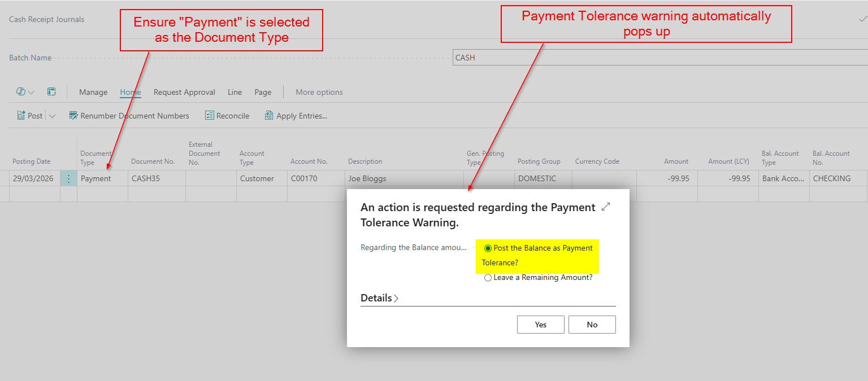The height and width of the screenshot is (381, 868).
Task: Click the page layout icon beside Copilot
Action: (51, 92)
